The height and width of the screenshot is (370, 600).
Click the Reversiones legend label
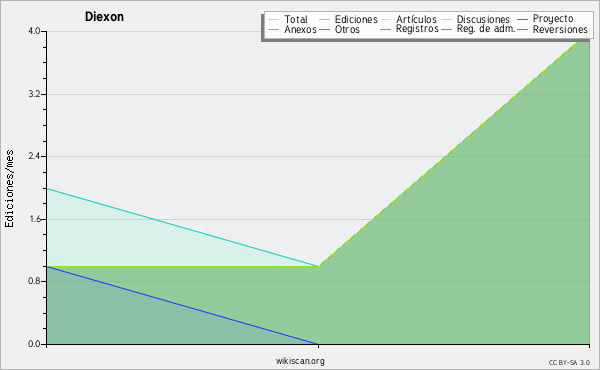pyautogui.click(x=560, y=29)
